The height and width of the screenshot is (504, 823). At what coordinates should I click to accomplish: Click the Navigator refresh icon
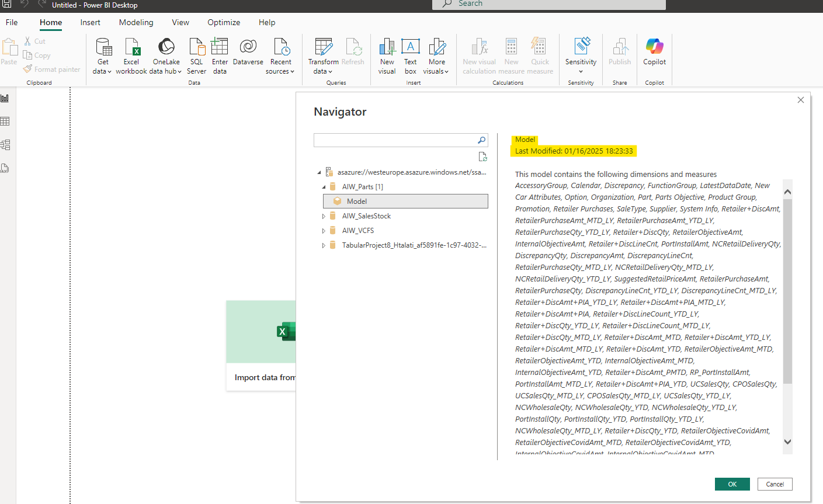482,157
